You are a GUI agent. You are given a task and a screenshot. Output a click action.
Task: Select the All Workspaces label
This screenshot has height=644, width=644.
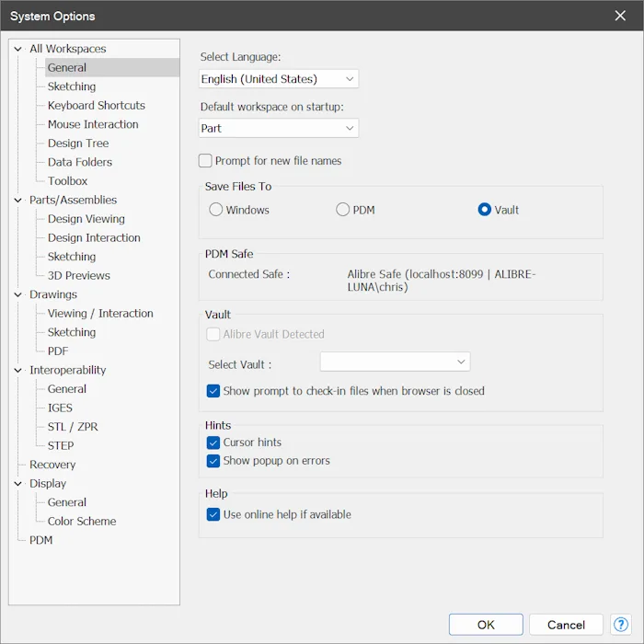point(68,49)
